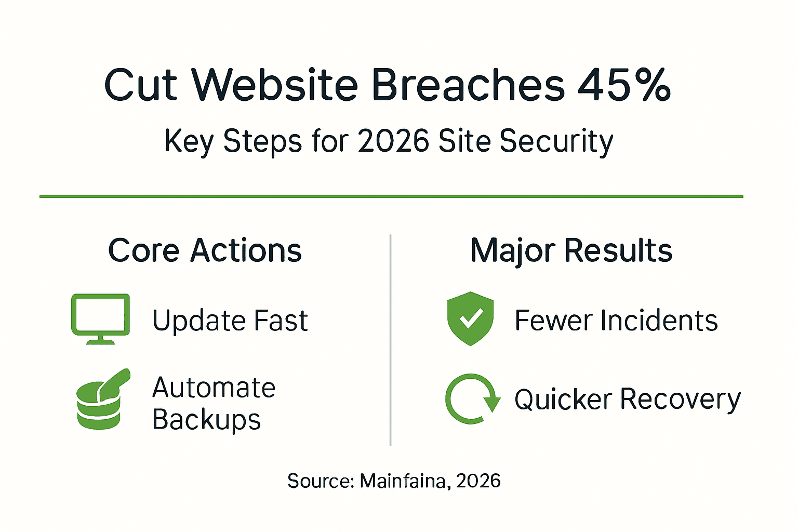Click the green monitor icon

(x=100, y=318)
